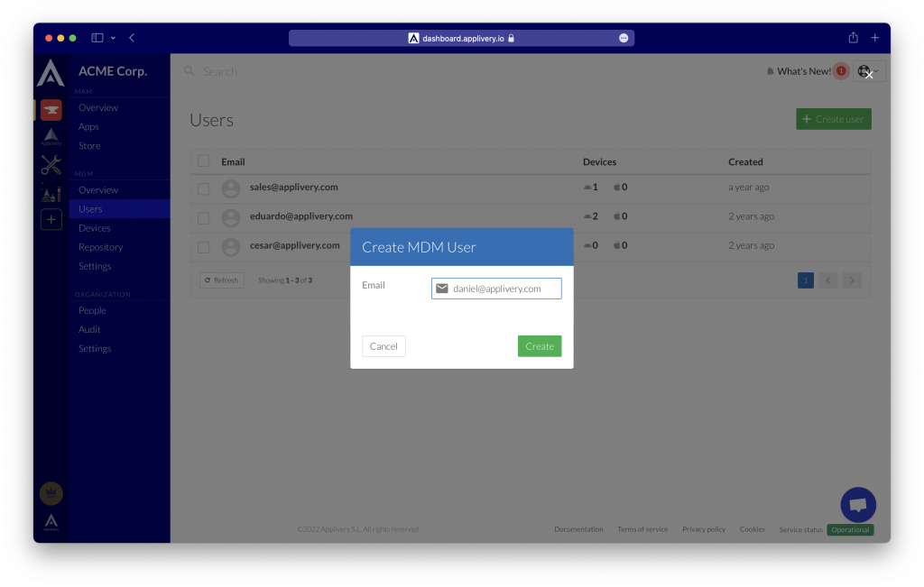Toggle the browser sidebar panel icon

97,38
